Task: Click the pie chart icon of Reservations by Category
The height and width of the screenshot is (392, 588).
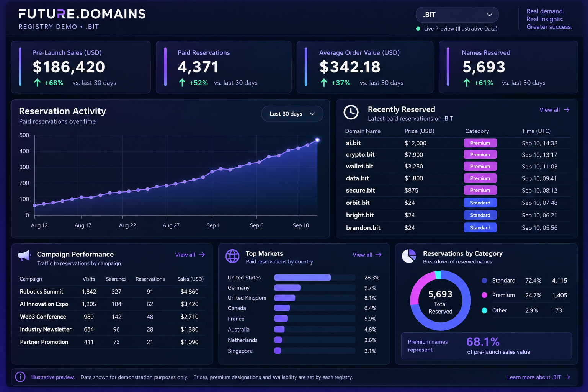Action: click(409, 256)
